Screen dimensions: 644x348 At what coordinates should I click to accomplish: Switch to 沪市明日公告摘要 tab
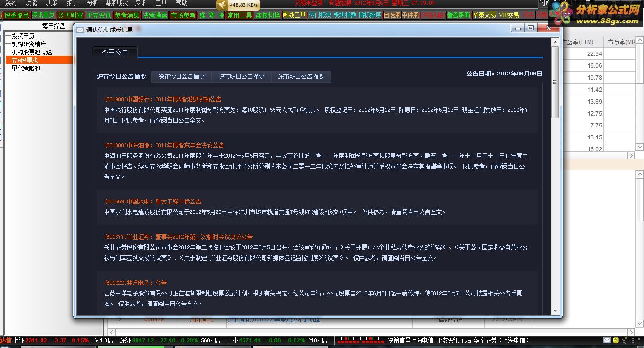241,76
